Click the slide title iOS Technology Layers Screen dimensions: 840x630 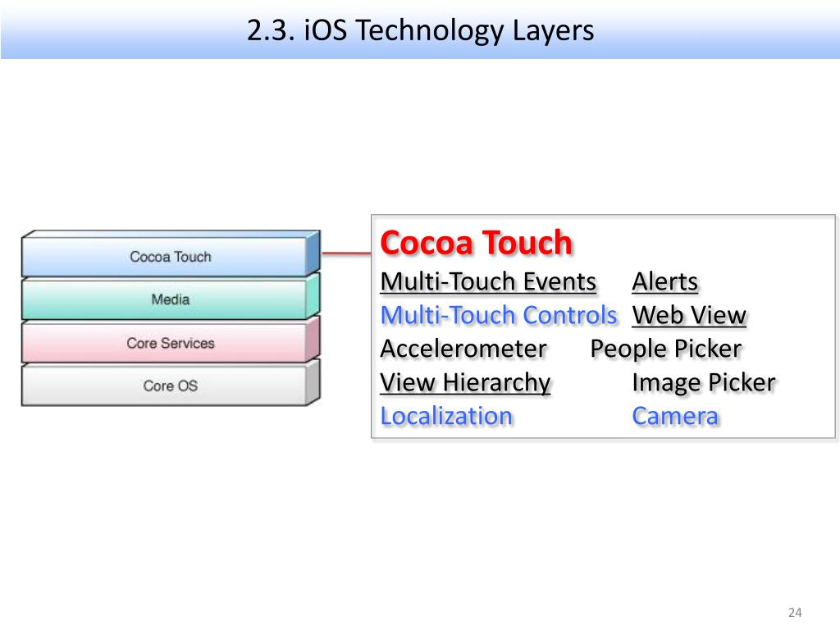tap(421, 30)
